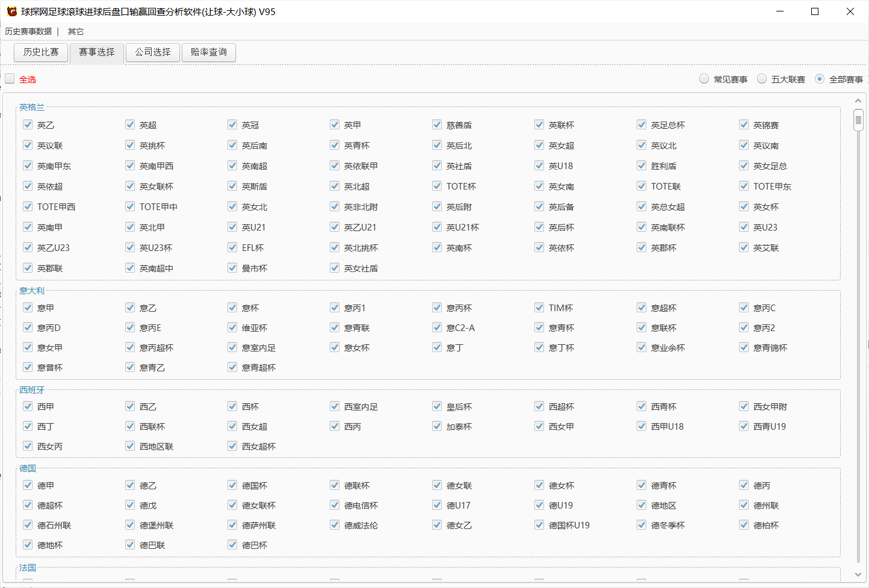Toggle the 西地区联 checkbox

click(130, 446)
